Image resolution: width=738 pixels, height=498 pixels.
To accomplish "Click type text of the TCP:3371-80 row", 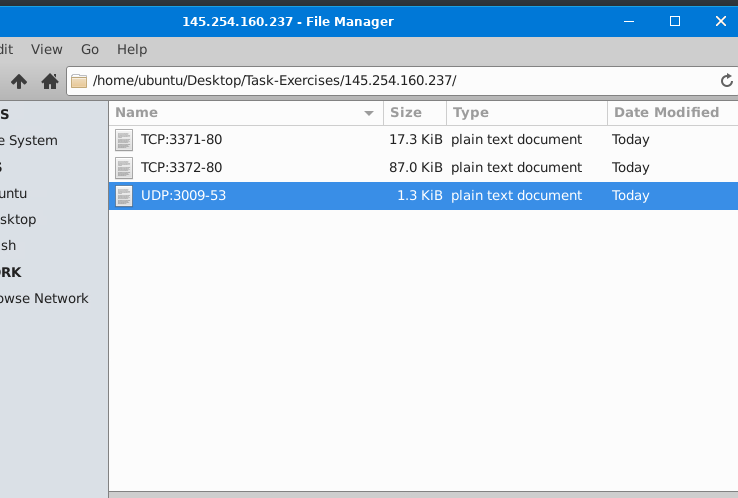I will click(x=516, y=140).
